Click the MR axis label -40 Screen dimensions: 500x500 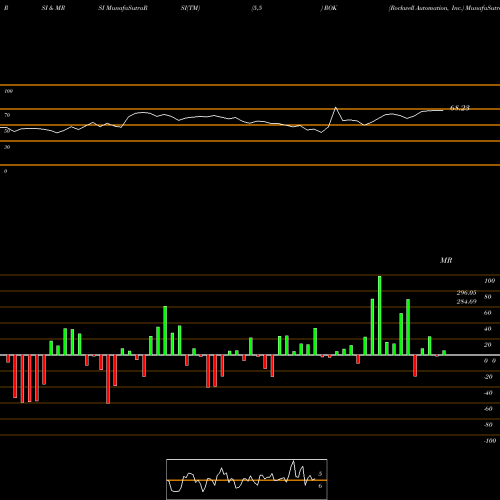point(488,393)
